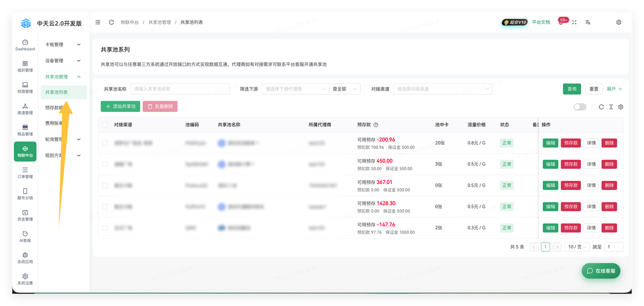Open the 查全部 dropdown
644x306 pixels.
(x=345, y=89)
